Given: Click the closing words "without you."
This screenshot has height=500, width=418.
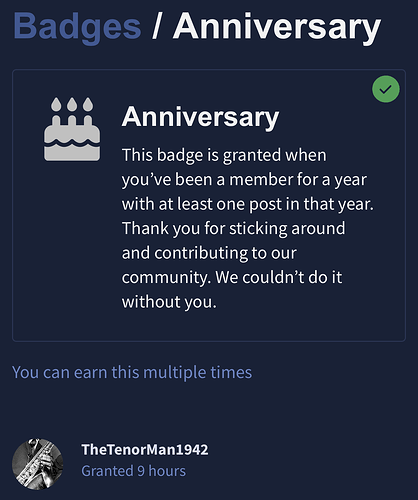Looking at the screenshot, I should coord(169,302).
